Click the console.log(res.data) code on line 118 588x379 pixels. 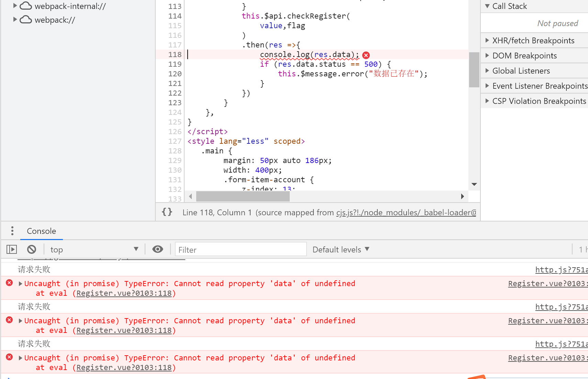[309, 55]
